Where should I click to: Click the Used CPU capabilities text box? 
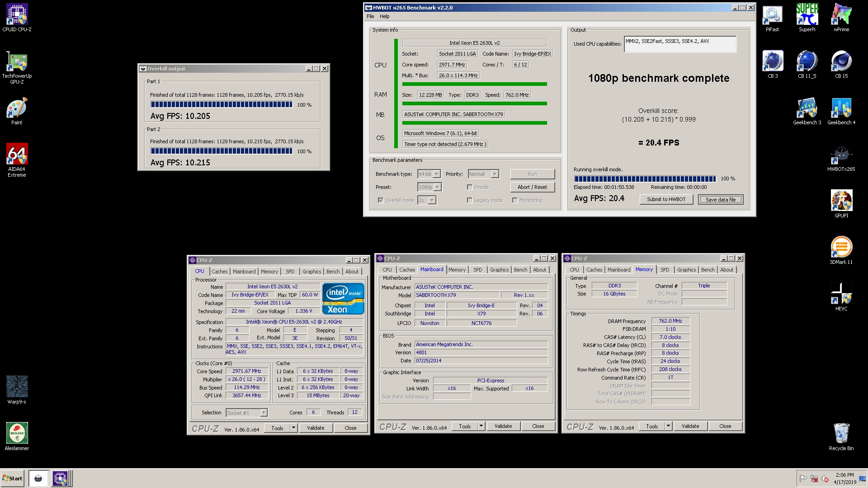click(x=680, y=44)
